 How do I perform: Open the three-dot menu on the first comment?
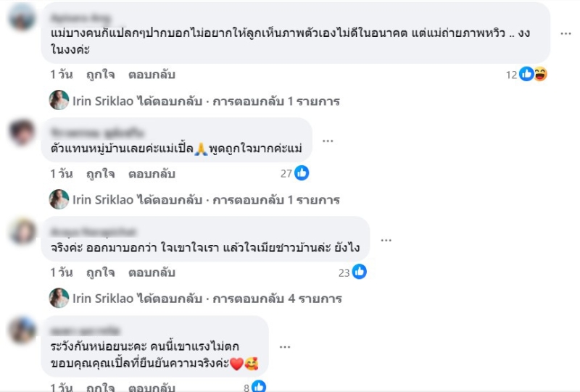click(565, 33)
